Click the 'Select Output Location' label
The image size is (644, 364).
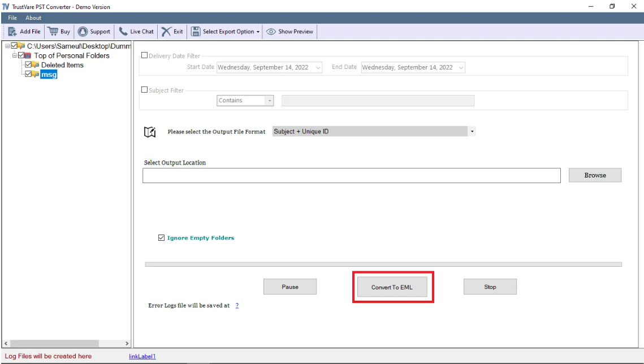click(175, 163)
